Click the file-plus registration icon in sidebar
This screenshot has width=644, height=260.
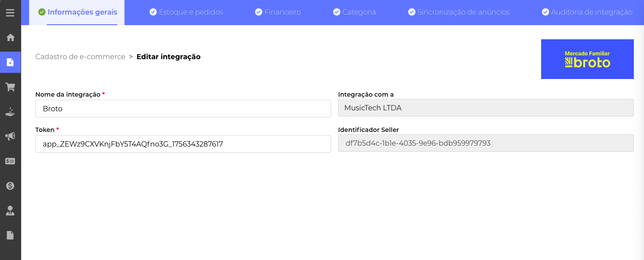click(10, 62)
